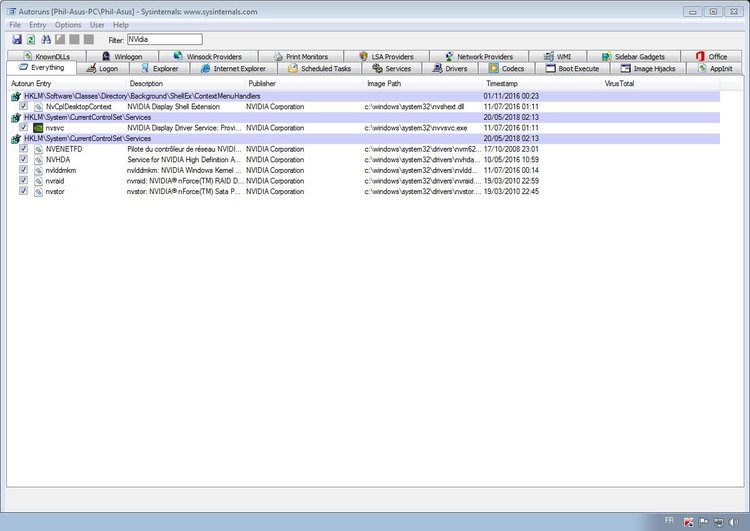Click Kaspersky icon in system tray
750x531 pixels.
688,522
